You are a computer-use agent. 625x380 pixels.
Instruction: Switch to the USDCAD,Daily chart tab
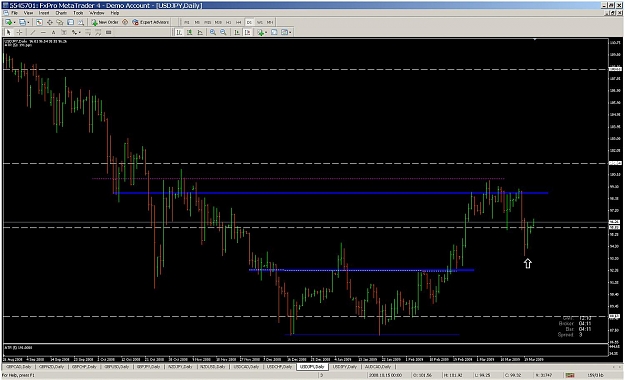point(246,366)
